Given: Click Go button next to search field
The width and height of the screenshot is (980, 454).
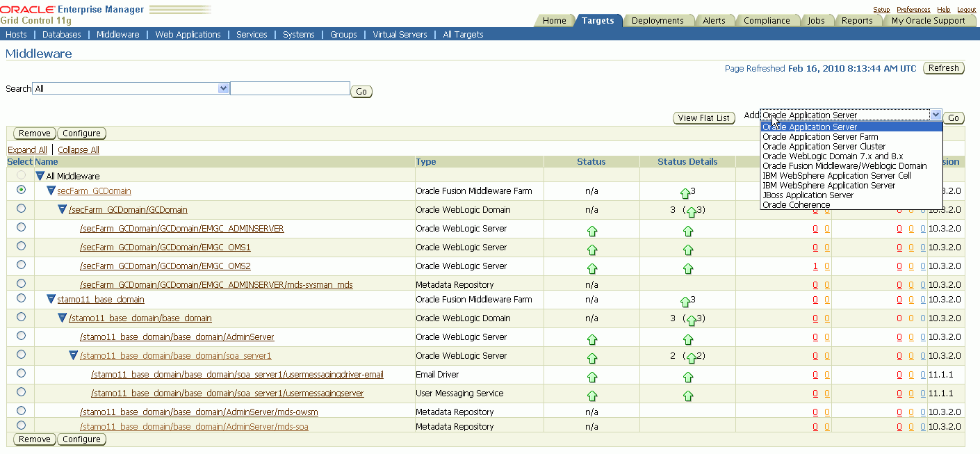Looking at the screenshot, I should tap(361, 92).
